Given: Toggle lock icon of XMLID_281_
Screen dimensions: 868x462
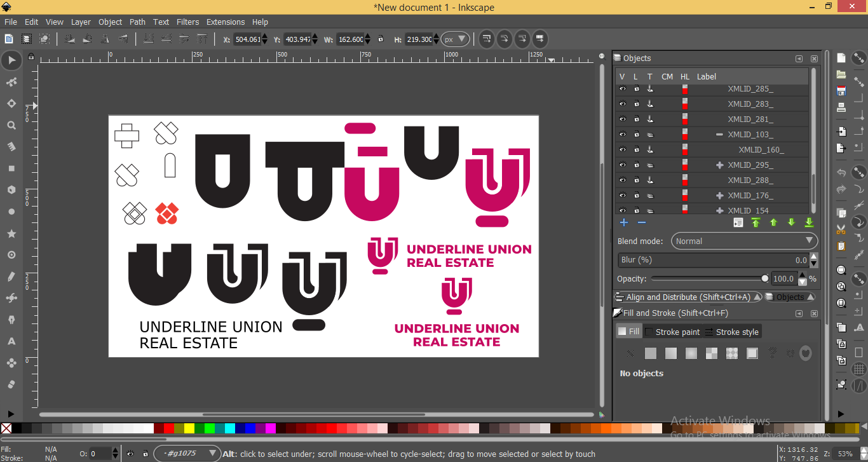Looking at the screenshot, I should click(637, 119).
